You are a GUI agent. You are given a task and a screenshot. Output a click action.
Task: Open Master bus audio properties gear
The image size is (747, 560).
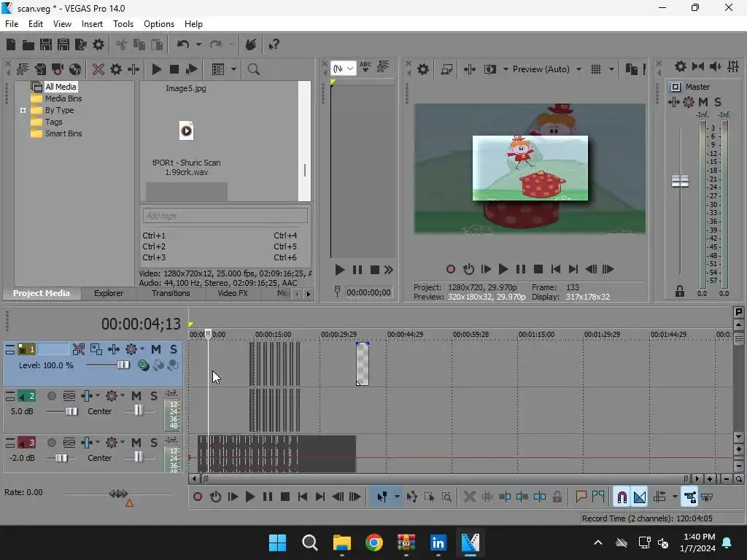[681, 66]
